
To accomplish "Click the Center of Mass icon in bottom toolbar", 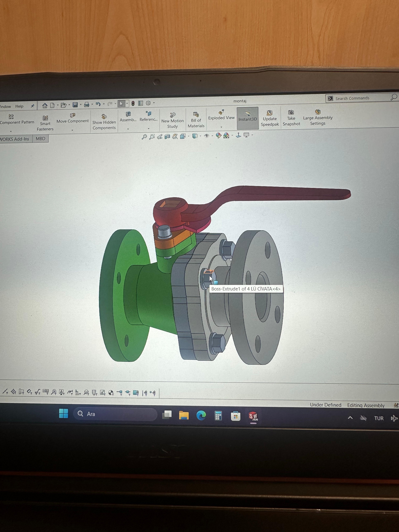I will click(x=111, y=393).
